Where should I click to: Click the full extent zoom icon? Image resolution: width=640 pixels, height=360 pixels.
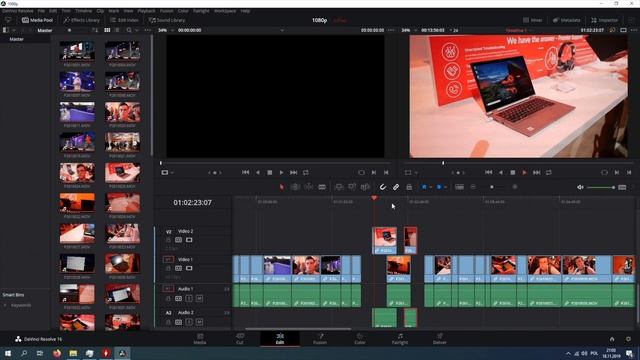coord(459,187)
